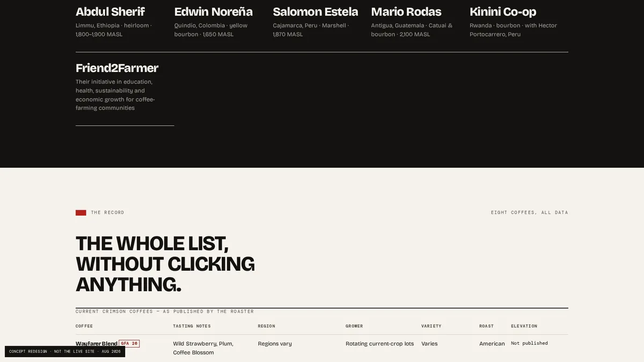Click the THE RECORD section label
Image resolution: width=644 pixels, height=362 pixels.
pos(107,213)
